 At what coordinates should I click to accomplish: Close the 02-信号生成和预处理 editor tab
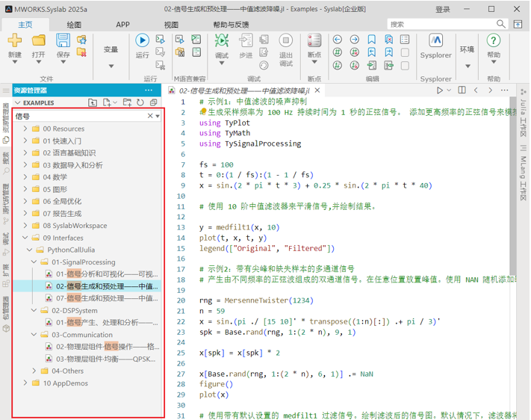pyautogui.click(x=317, y=90)
